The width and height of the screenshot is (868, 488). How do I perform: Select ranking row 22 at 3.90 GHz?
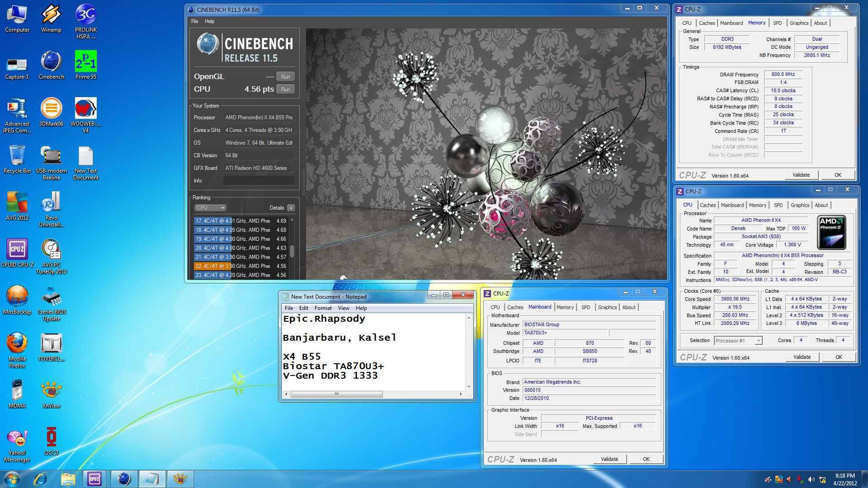coord(241,266)
